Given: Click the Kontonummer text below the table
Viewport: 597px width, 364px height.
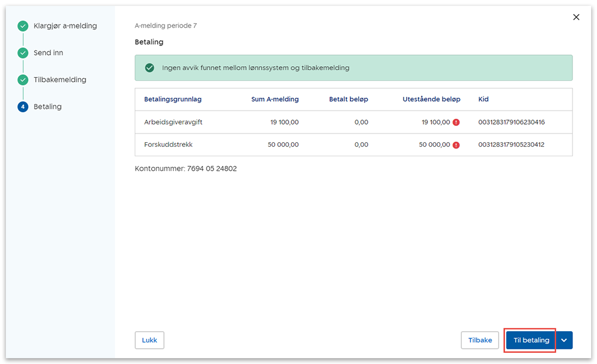Looking at the screenshot, I should (x=186, y=169).
